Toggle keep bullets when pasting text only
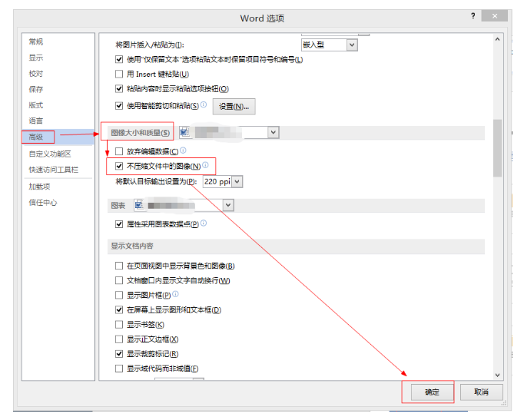The height and width of the screenshot is (420, 524). tap(119, 59)
